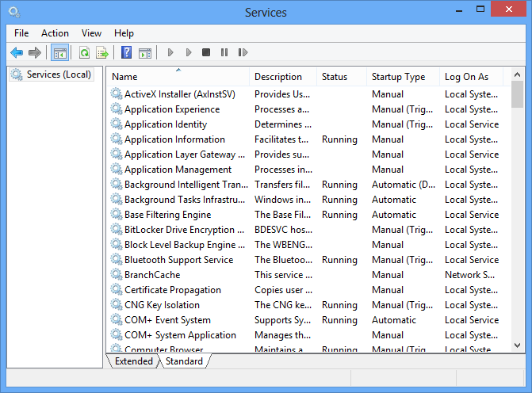532x393 pixels.
Task: Select the Bluetooth Support Service row
Action: [x=178, y=260]
